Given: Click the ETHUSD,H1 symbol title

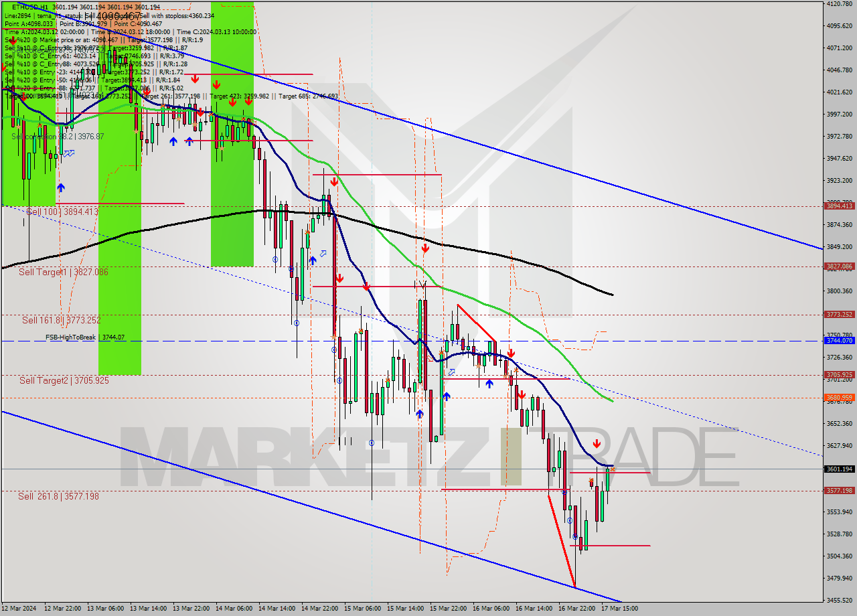Looking at the screenshot, I should click(x=30, y=6).
